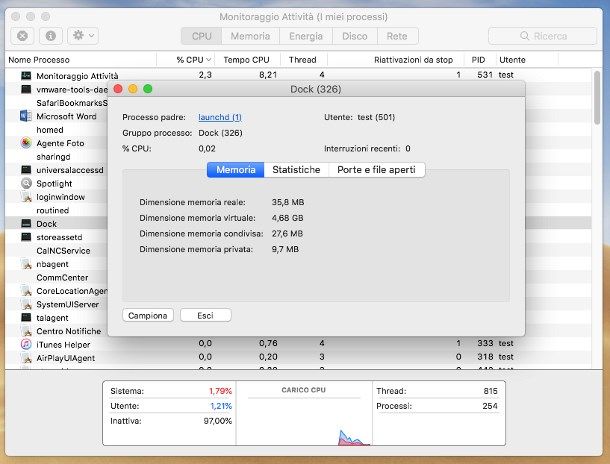Click the quit process toolbar button
The width and height of the screenshot is (610, 464).
[x=22, y=36]
